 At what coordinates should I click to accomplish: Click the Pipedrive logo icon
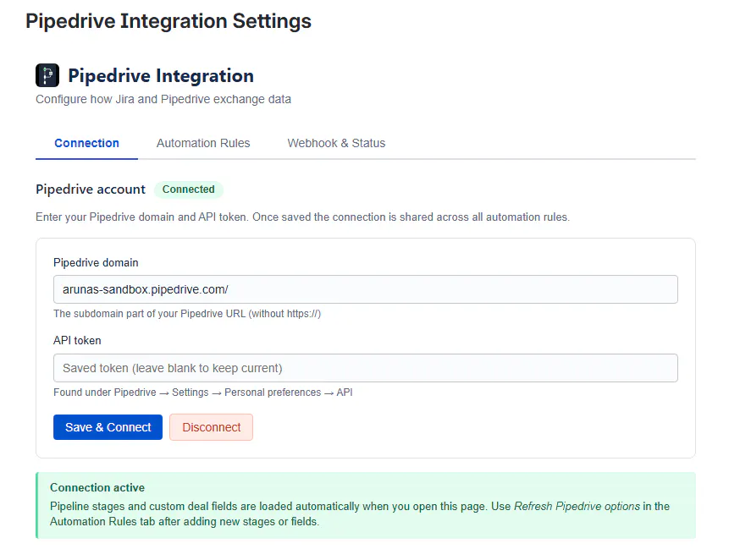pyautogui.click(x=47, y=75)
